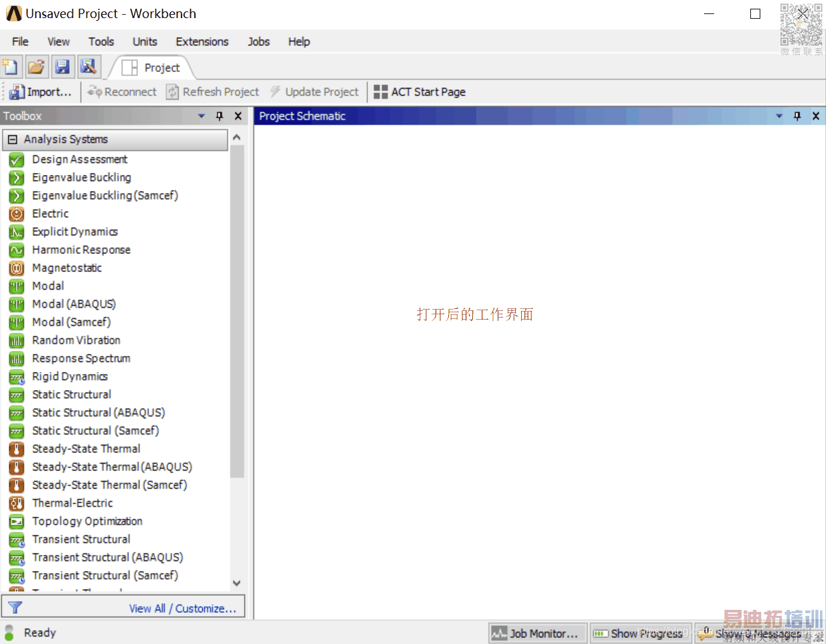This screenshot has height=644, width=826.
Task: Select the Static Structural icon
Action: tap(17, 395)
